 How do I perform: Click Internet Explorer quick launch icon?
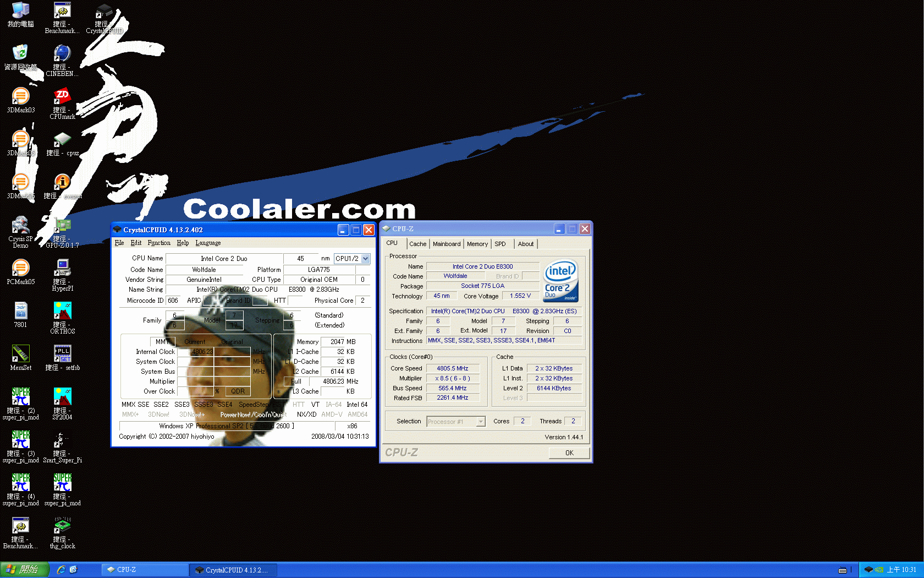(61, 570)
